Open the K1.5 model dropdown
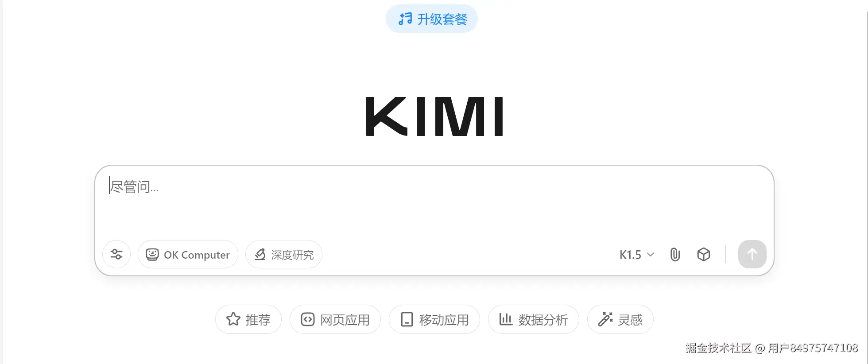The image size is (868, 364). [x=636, y=255]
